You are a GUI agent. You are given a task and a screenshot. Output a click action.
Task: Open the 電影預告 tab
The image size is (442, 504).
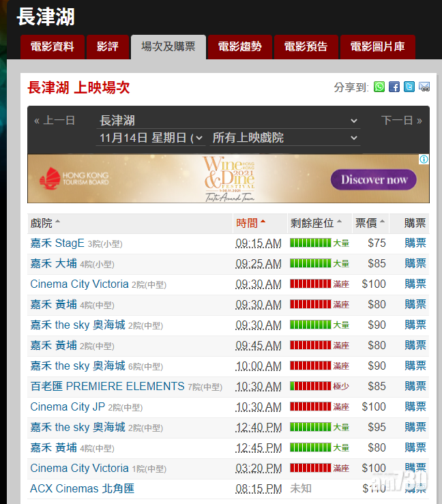[x=306, y=47]
